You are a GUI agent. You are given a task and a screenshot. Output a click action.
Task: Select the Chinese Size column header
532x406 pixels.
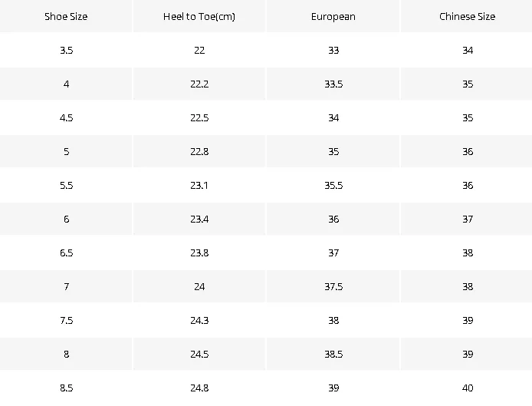click(x=467, y=16)
